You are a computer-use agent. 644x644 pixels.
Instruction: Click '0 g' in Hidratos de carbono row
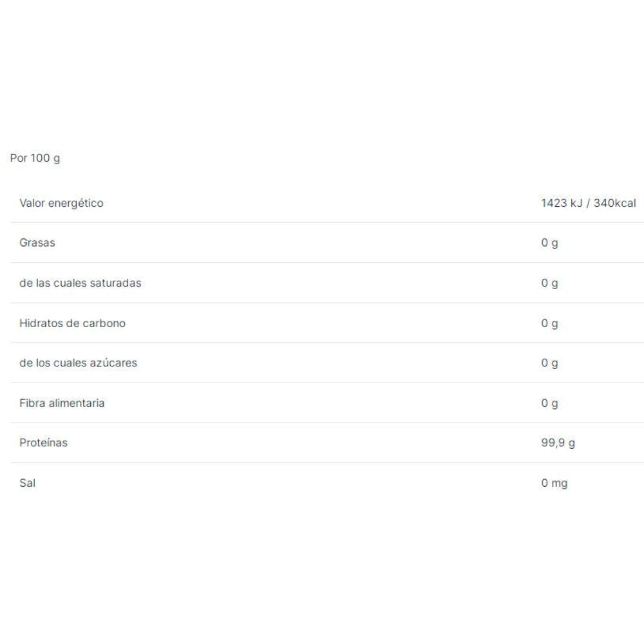(x=549, y=323)
